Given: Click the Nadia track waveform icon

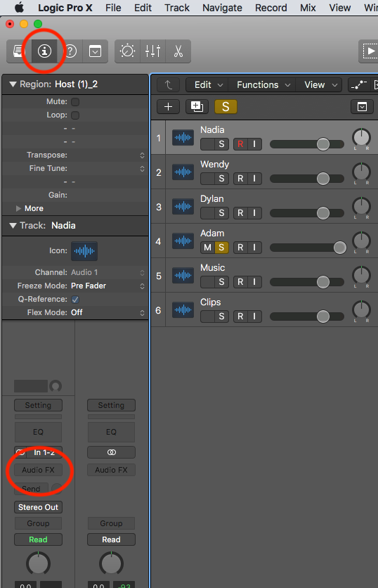Looking at the screenshot, I should point(183,138).
